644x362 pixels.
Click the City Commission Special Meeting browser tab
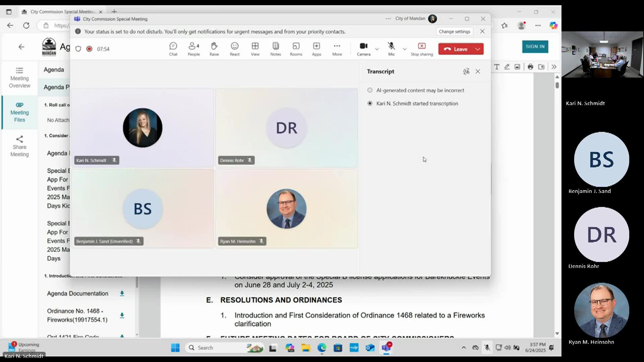click(62, 12)
